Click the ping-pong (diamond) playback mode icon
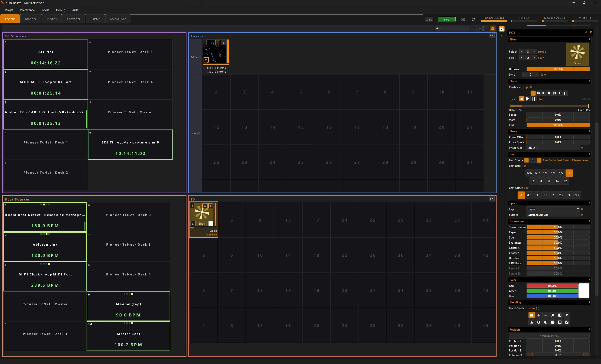Viewport: 601px width, 364px height. point(549,93)
